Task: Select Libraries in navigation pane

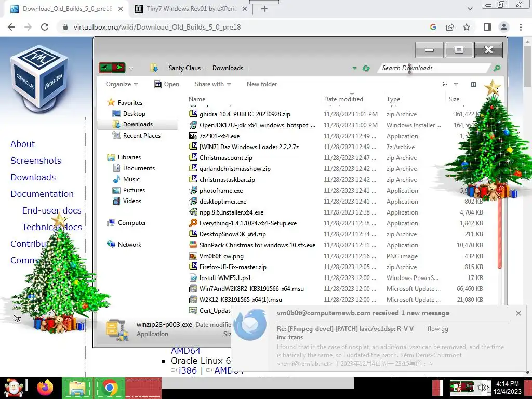Action: coord(124,157)
